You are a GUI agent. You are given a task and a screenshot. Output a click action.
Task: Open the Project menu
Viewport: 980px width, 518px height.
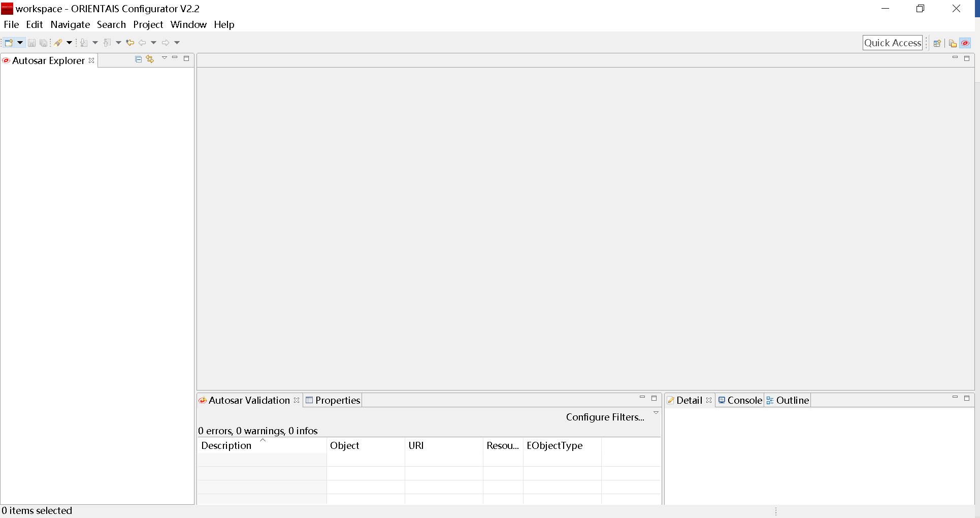pos(148,24)
